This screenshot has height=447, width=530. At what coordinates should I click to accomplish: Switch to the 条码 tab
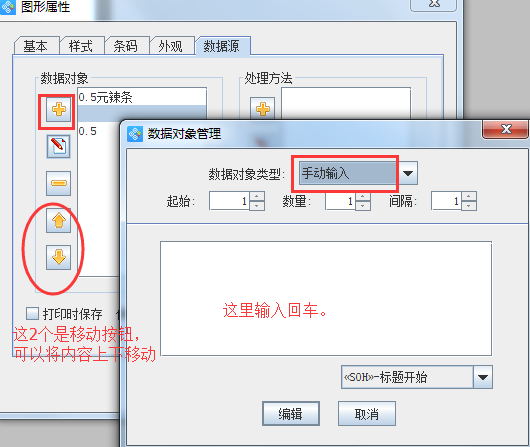coord(126,46)
